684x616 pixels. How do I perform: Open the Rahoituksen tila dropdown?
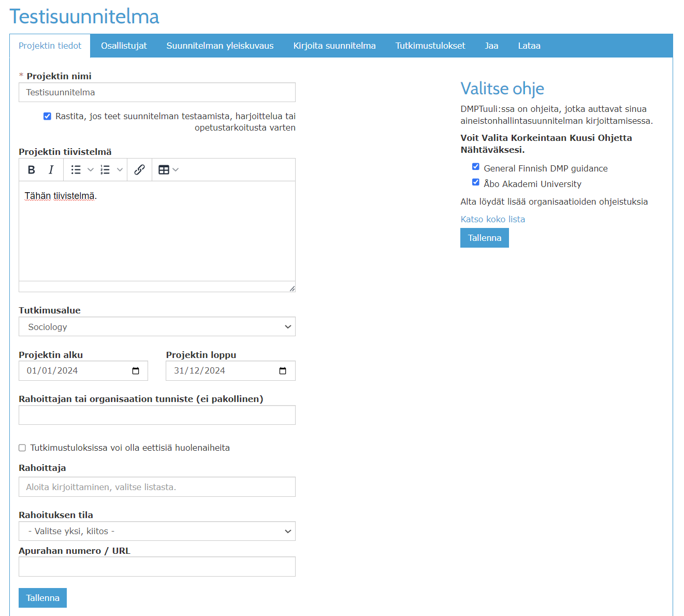pos(157,531)
